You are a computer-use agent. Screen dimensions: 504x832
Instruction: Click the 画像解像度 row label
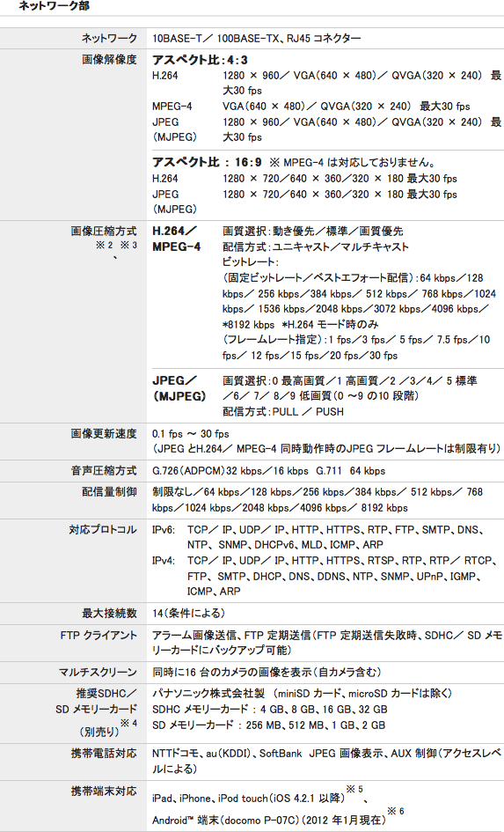(109, 60)
